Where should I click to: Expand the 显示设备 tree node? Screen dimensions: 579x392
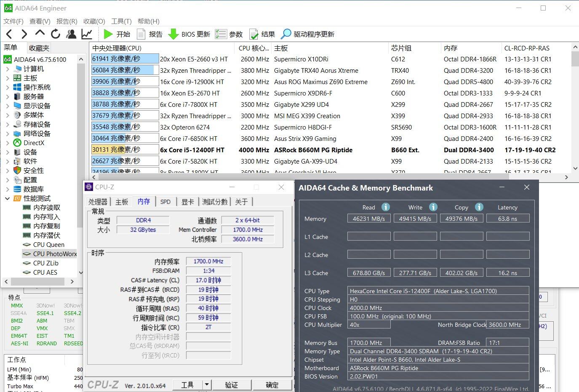point(8,106)
